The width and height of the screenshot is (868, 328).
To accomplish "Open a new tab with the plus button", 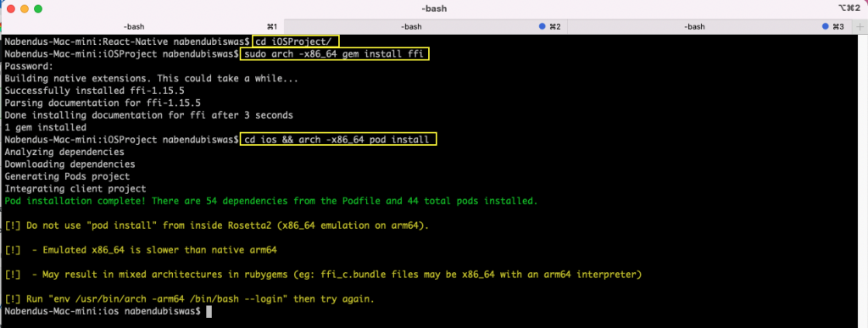I will 860,26.
